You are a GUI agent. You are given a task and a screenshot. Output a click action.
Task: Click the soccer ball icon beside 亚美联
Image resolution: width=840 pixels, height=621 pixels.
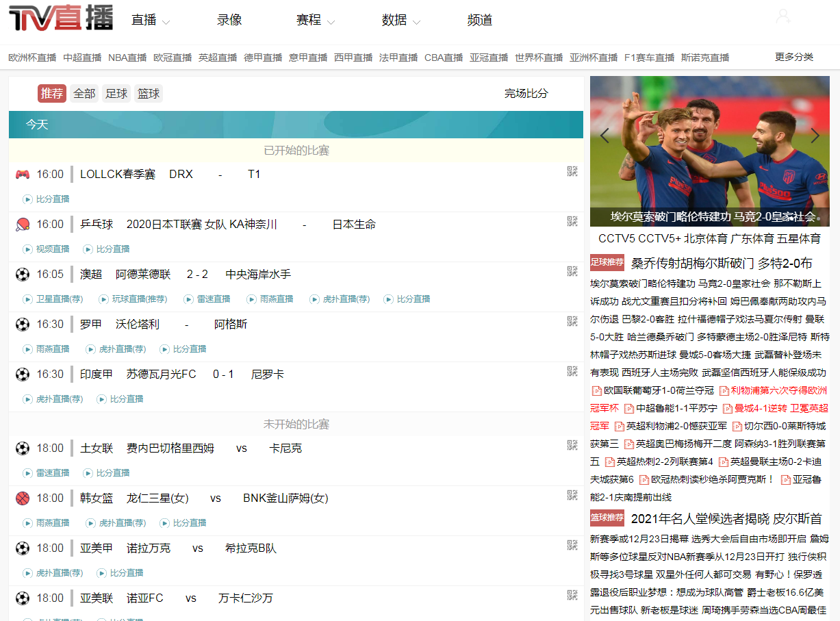[23, 598]
